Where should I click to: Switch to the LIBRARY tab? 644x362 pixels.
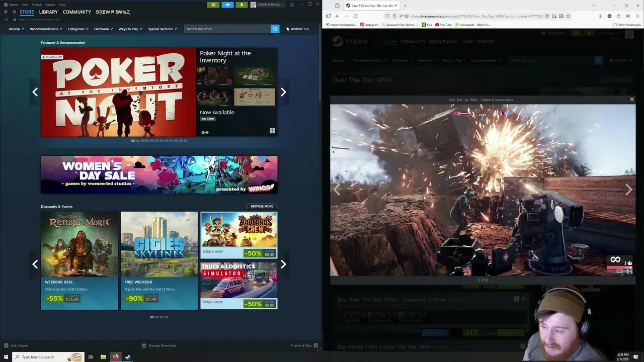(48, 12)
